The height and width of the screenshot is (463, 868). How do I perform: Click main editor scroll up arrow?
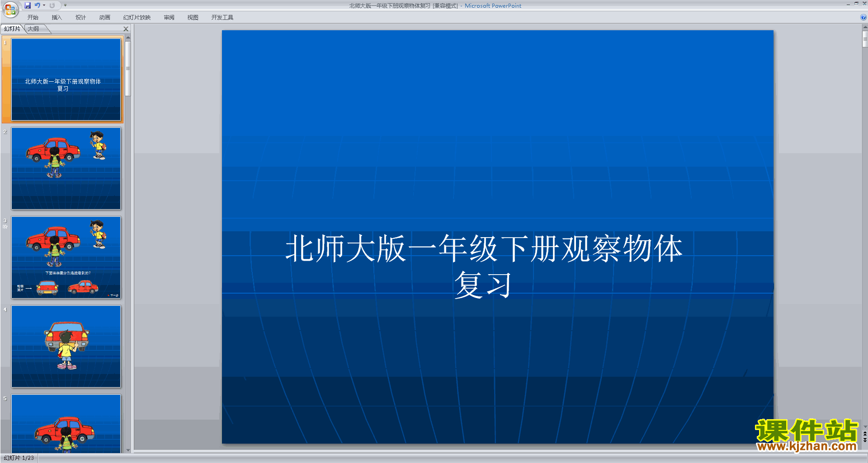pyautogui.click(x=865, y=27)
